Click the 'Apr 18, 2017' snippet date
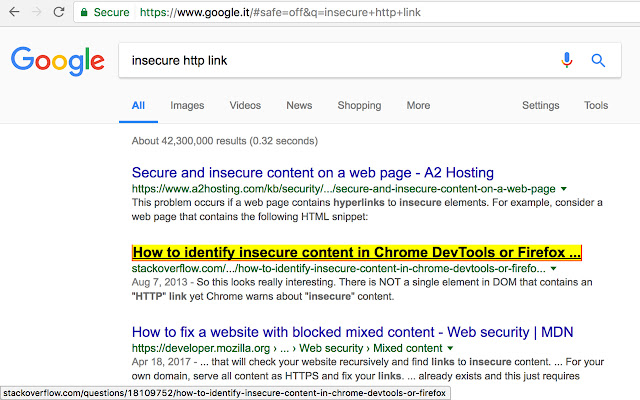The height and width of the screenshot is (400, 640). click(161, 362)
